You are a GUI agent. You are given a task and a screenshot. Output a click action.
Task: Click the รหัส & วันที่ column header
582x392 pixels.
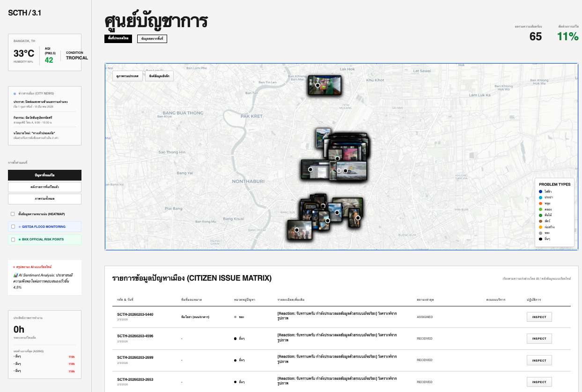click(125, 299)
